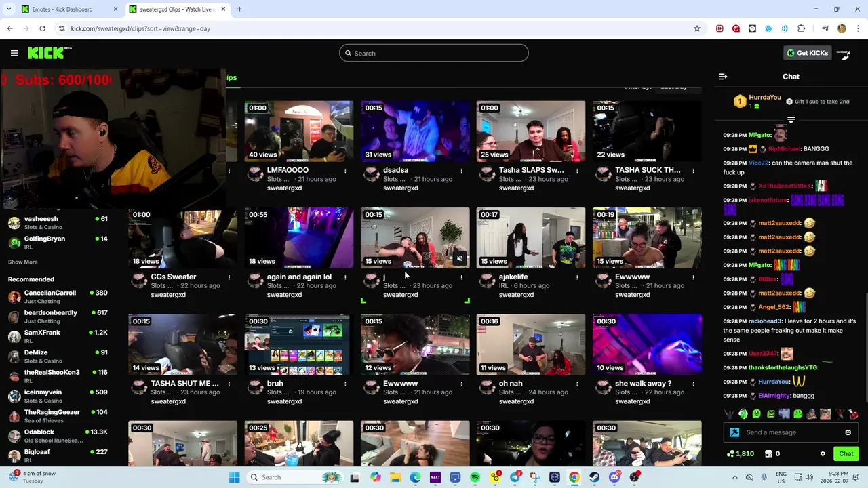Viewport: 868px width, 488px height.
Task: Click the Send a message input field
Action: [x=790, y=432]
